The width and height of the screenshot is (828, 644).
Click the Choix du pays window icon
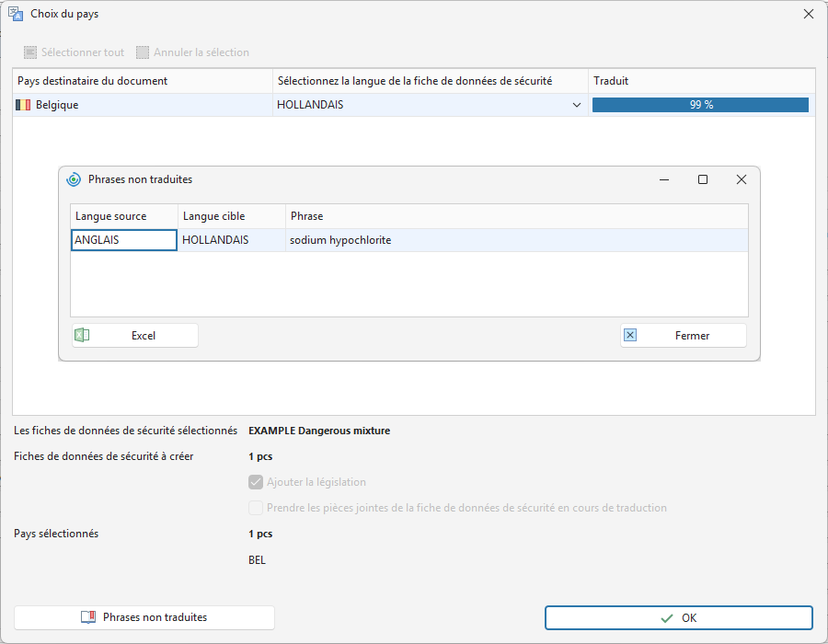pos(16,14)
